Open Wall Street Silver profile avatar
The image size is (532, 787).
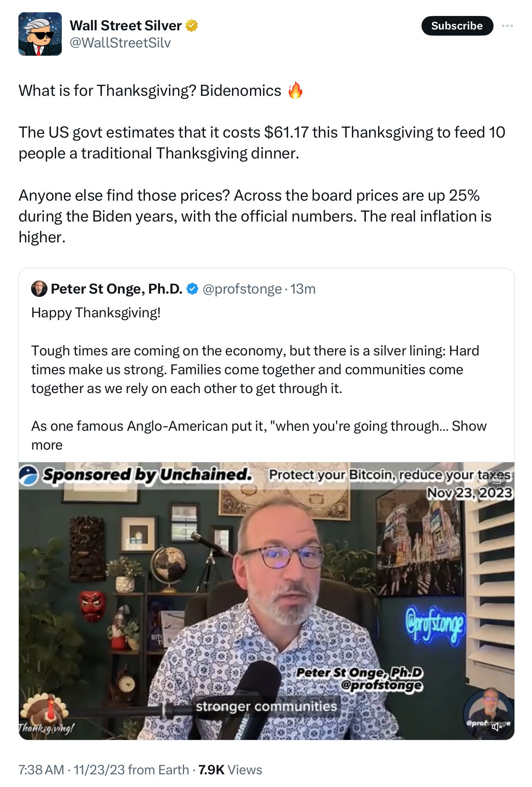point(40,34)
